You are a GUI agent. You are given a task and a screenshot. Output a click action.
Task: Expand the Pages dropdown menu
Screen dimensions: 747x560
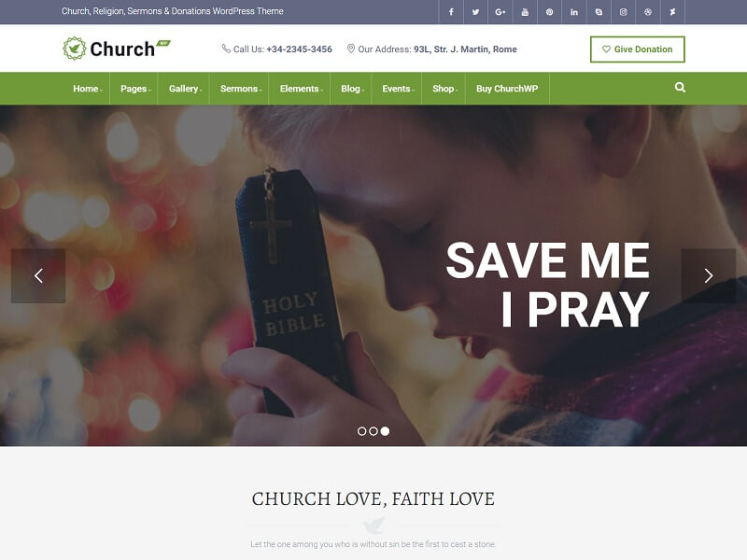point(135,89)
